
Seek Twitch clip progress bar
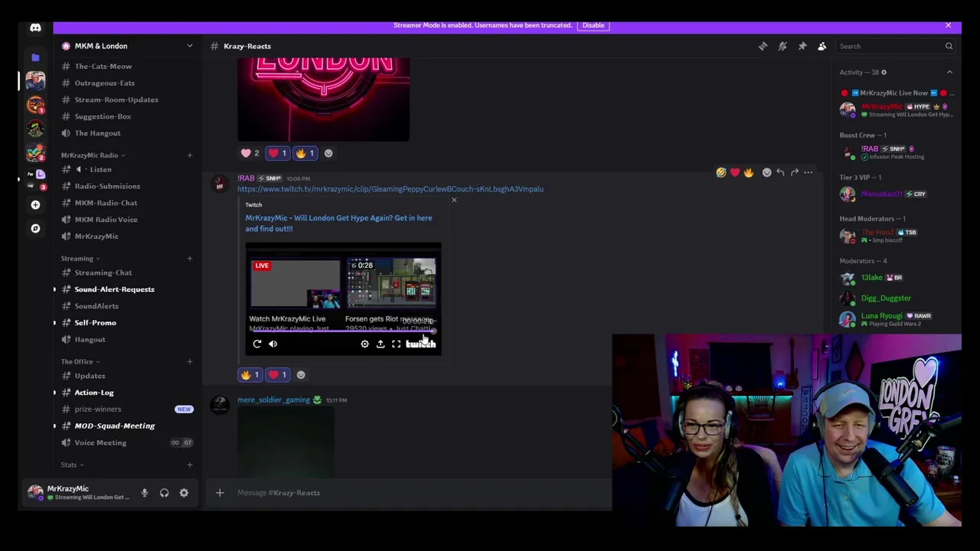point(342,331)
